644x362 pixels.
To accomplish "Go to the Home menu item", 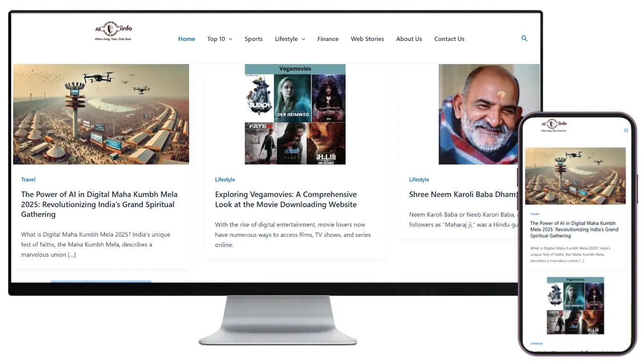I will [186, 39].
